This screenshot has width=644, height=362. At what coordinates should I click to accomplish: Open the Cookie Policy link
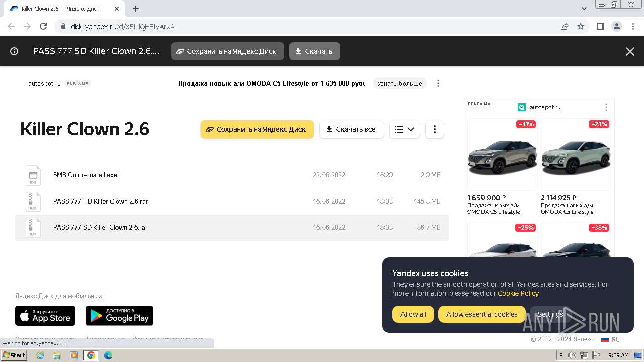tap(518, 293)
